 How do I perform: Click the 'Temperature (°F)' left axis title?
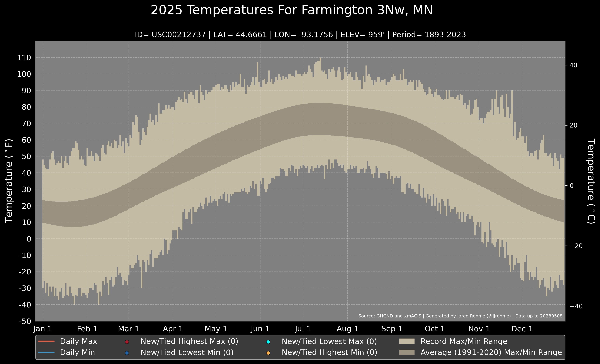pyautogui.click(x=9, y=181)
